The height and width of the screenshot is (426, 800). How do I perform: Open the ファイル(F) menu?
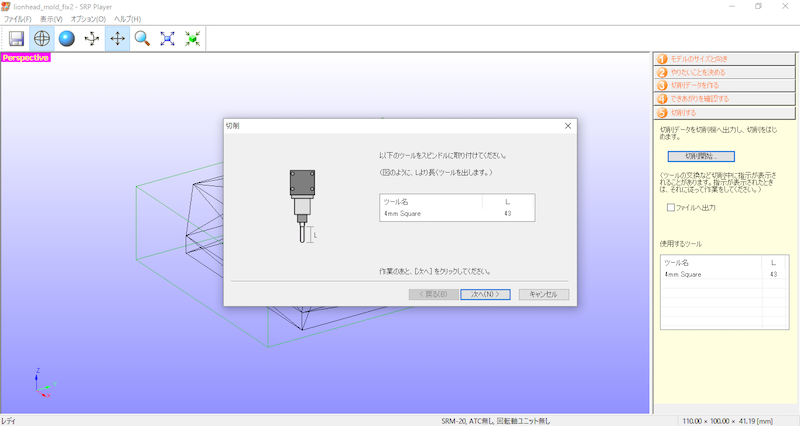point(17,19)
